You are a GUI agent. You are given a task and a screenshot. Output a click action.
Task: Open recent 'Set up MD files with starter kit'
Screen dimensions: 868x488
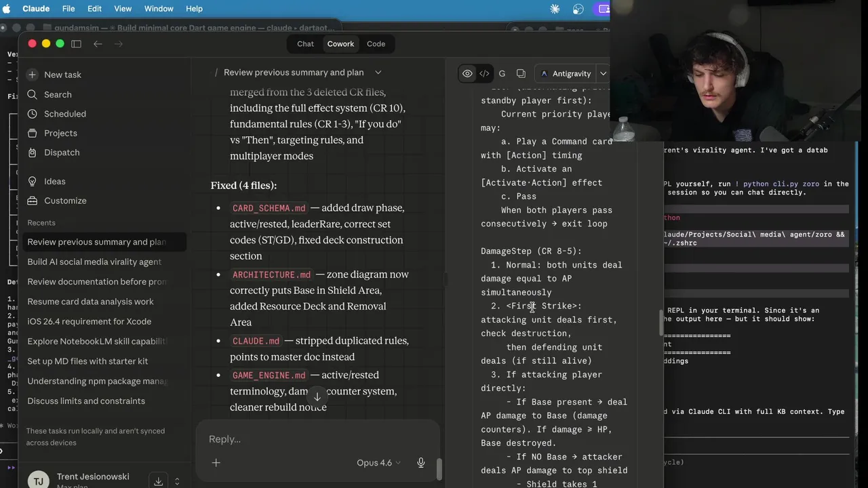(x=103, y=361)
